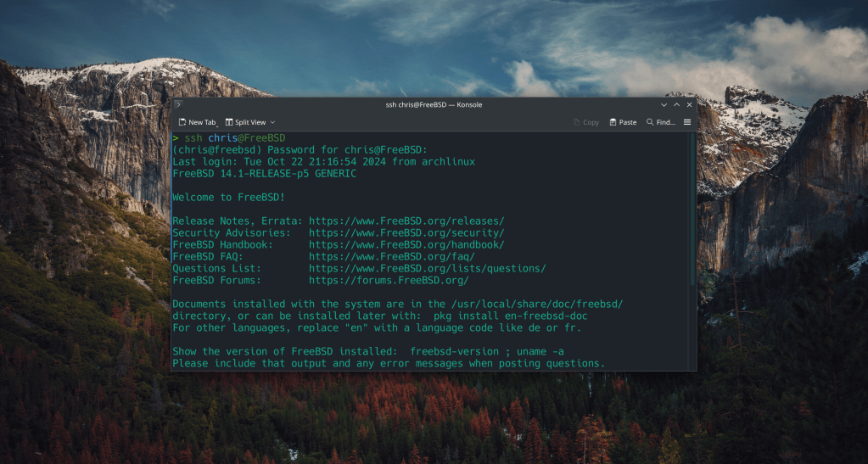This screenshot has height=464, width=868.
Task: Click the 'ssh chris@FreeBSD — Konsole' title bar
Action: click(434, 104)
